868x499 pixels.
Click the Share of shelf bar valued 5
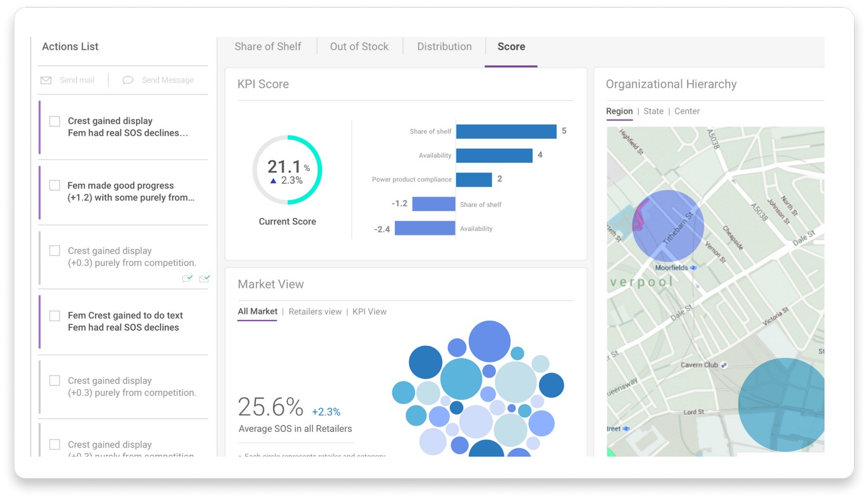click(x=506, y=131)
